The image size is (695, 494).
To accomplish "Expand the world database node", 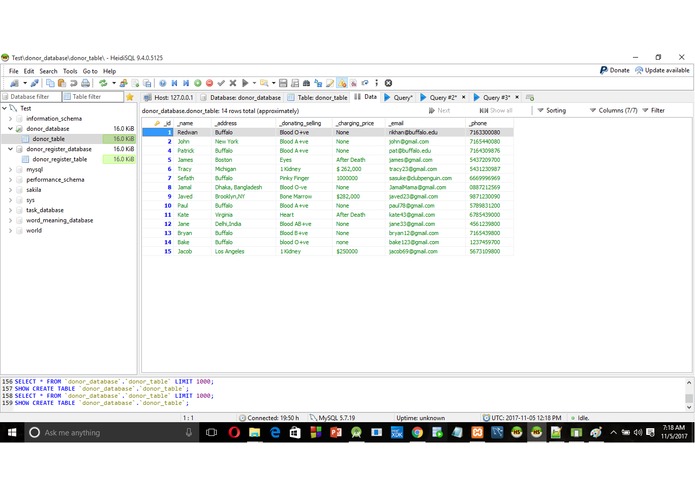I will click(x=11, y=230).
